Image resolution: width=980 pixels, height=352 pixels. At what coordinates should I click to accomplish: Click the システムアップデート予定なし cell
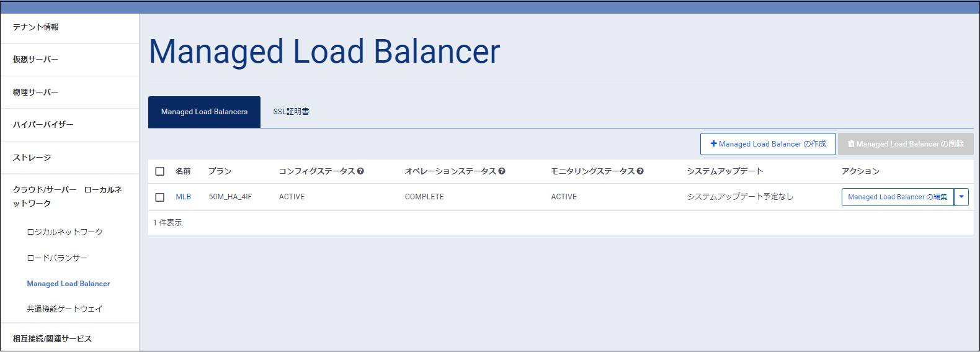point(740,197)
